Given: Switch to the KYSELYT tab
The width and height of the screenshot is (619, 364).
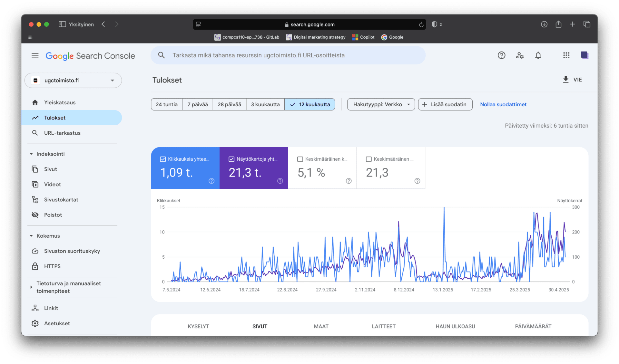Looking at the screenshot, I should coord(198,326).
